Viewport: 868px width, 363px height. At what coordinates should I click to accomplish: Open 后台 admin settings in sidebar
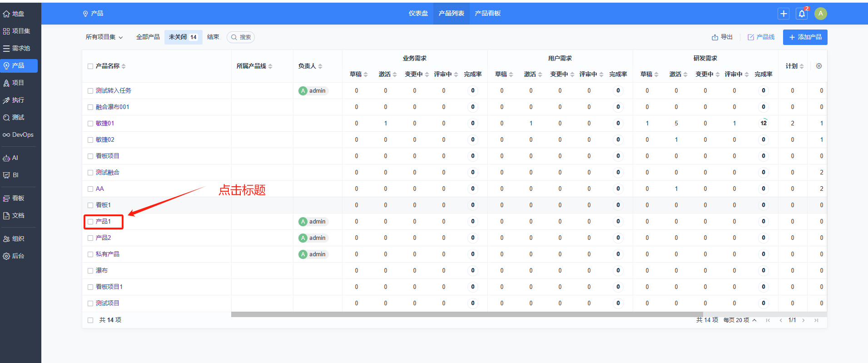(19, 256)
